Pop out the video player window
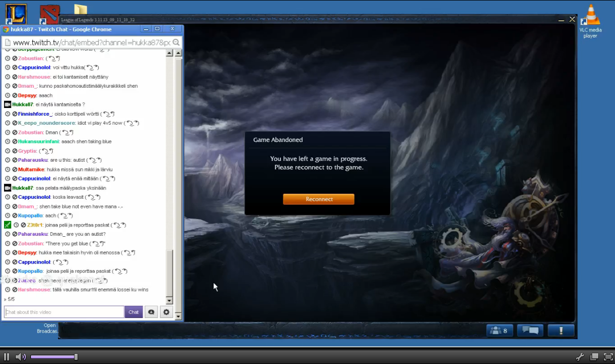The height and width of the screenshot is (364, 615). coord(594,357)
